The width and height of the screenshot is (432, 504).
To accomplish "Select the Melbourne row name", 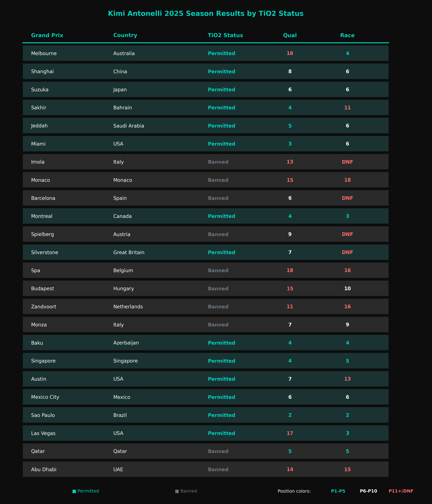I will click(x=44, y=53).
